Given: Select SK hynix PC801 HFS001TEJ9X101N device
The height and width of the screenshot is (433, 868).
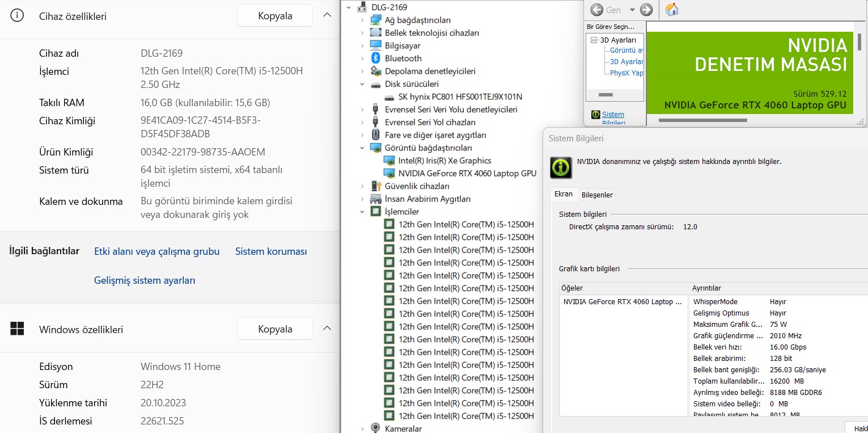Looking at the screenshot, I should [460, 97].
